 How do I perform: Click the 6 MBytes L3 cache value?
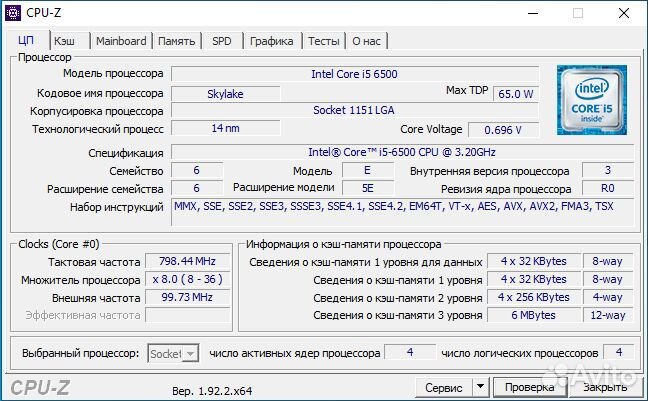[x=534, y=315]
